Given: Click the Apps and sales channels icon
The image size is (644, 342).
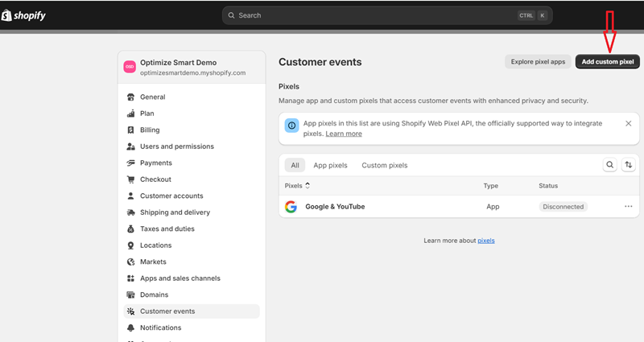Looking at the screenshot, I should coord(130,278).
